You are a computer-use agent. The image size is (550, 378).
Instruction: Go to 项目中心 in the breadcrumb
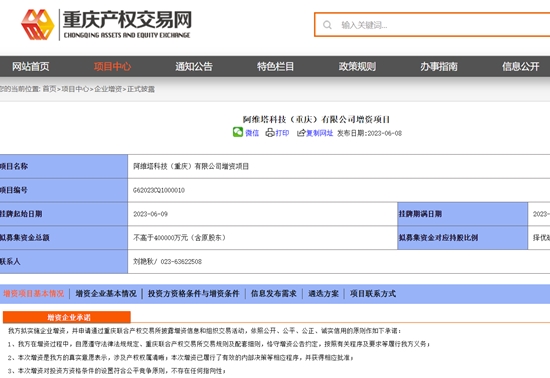(75, 89)
